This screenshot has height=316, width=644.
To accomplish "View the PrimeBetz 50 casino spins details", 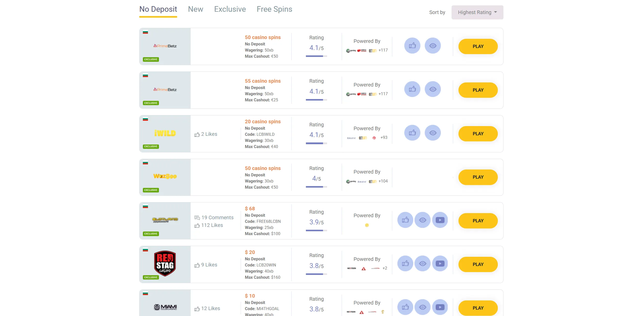I will click(x=433, y=46).
